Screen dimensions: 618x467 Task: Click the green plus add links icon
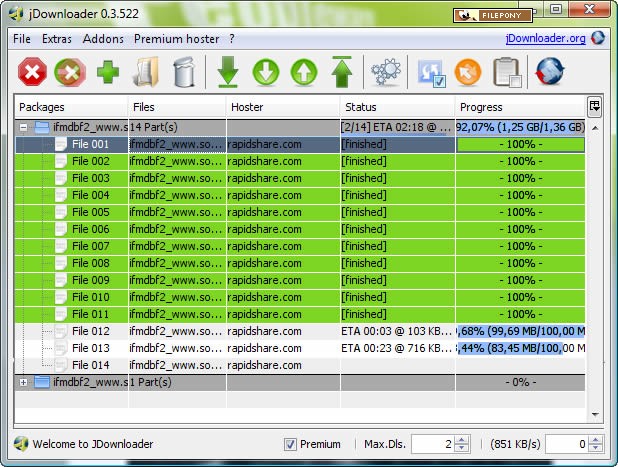(x=108, y=72)
